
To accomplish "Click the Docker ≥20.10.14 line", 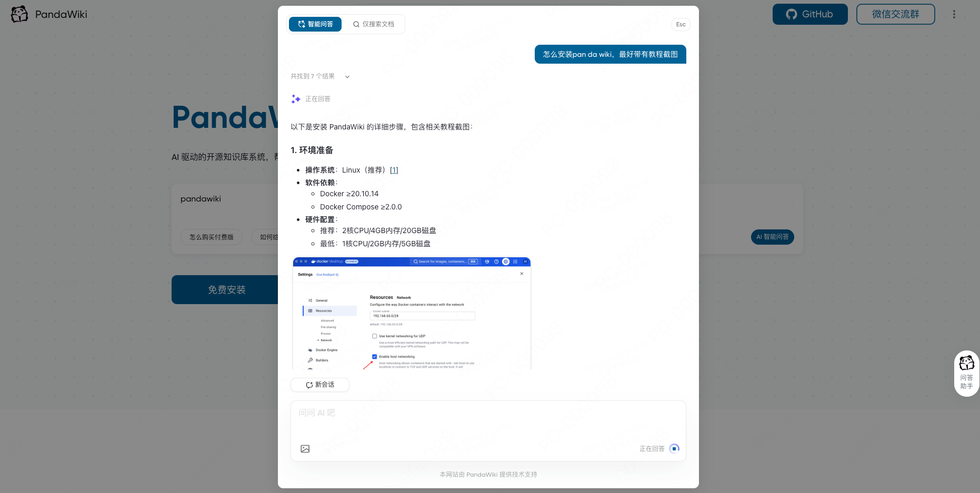I will 349,194.
